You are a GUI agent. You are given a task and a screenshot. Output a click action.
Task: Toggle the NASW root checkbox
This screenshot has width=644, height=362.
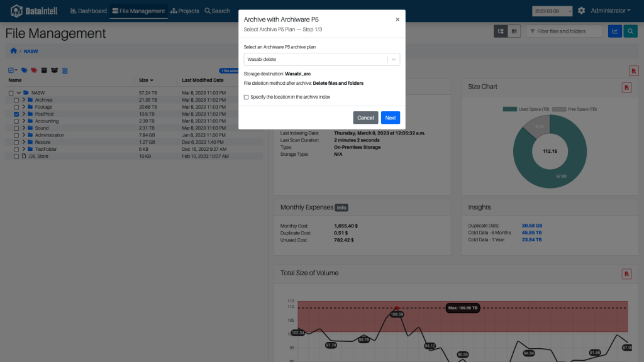click(x=11, y=93)
